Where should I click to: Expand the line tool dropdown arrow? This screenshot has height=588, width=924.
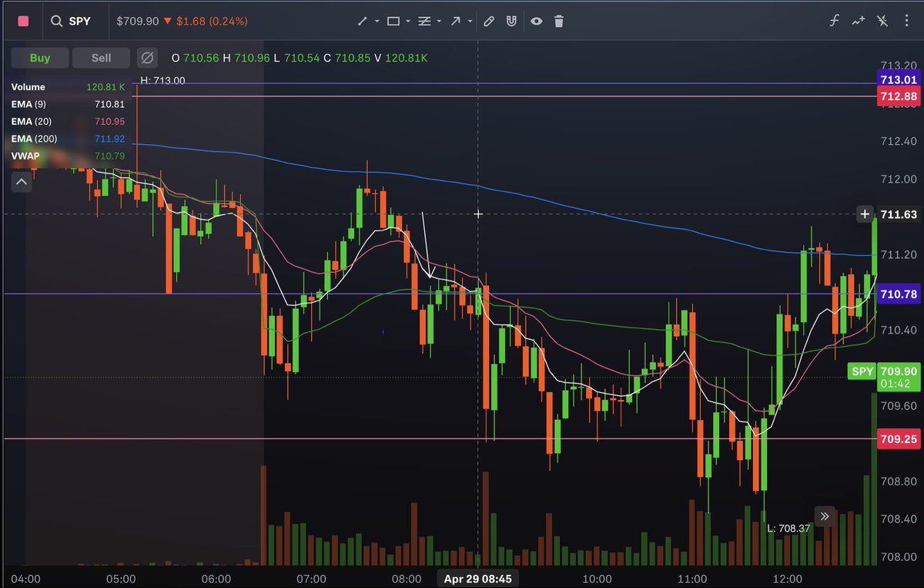pyautogui.click(x=377, y=22)
